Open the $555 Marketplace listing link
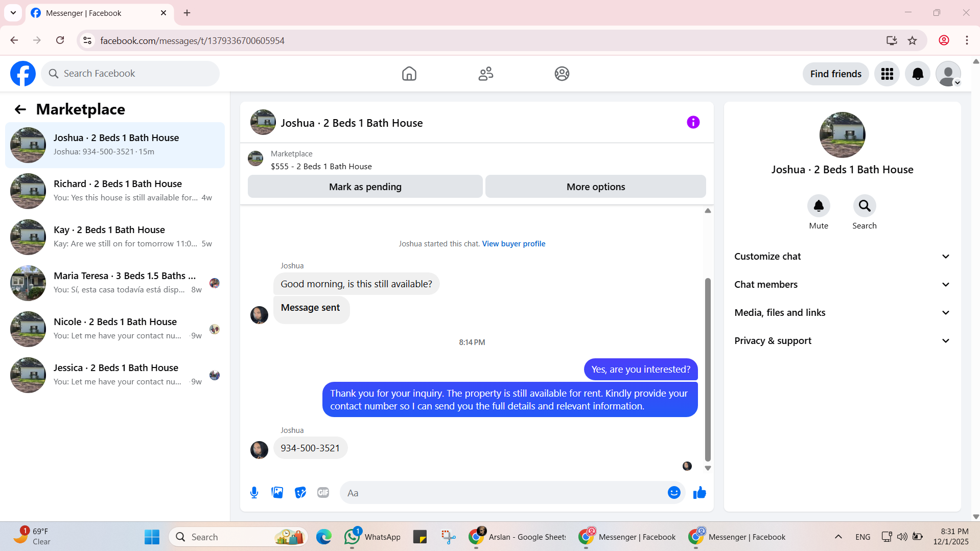The image size is (980, 551). coord(321,167)
